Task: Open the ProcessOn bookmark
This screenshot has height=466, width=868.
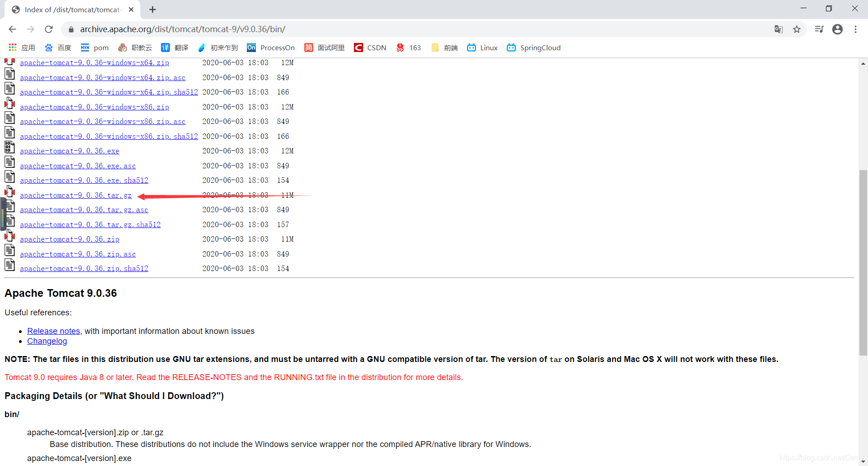Action: [x=271, y=48]
